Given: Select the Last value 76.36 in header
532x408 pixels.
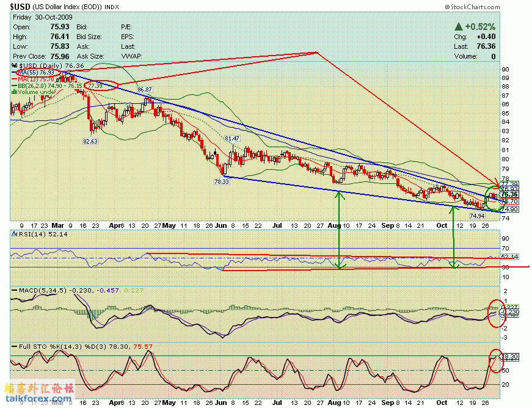Looking at the screenshot, I should point(486,46).
